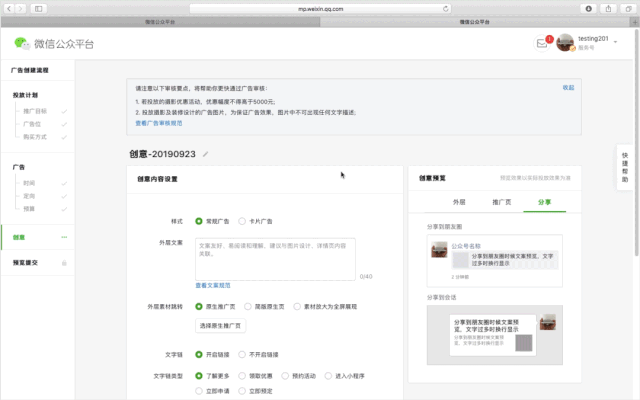This screenshot has height=400, width=640.
Task: Click the page vertical scrollbar
Action: (x=637, y=143)
